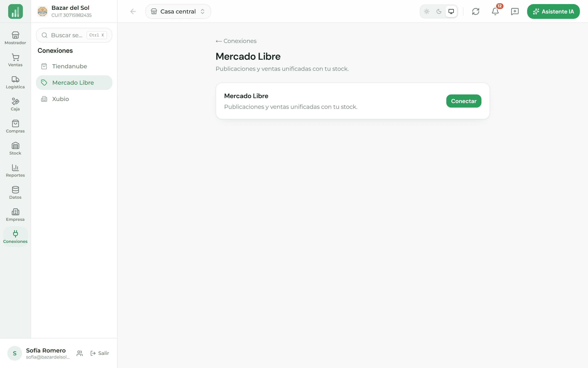Screen dimensions: 588x368
Task: Click the Bazar del Sol company name
Action: pos(70,8)
